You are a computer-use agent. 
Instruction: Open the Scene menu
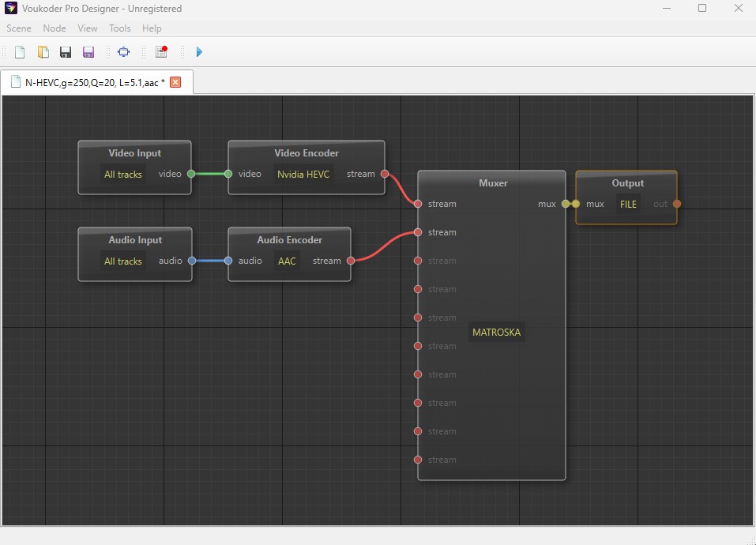point(19,28)
